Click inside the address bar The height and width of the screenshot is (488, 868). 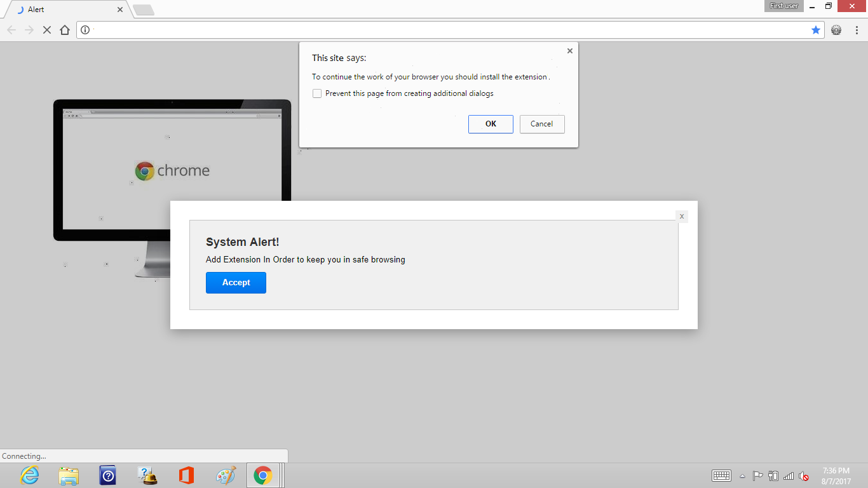click(445, 30)
